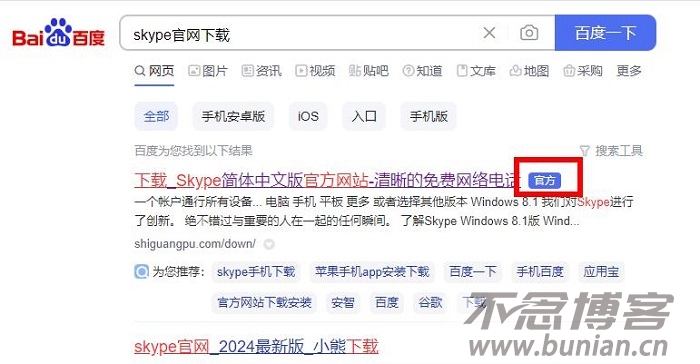Screen dimensions: 700x364
Task: Open 搜索工具 filter options
Action: click(611, 151)
